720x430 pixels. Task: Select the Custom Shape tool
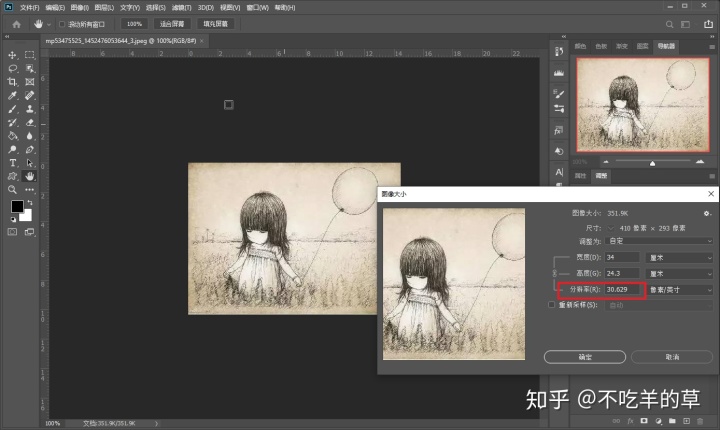(12, 176)
